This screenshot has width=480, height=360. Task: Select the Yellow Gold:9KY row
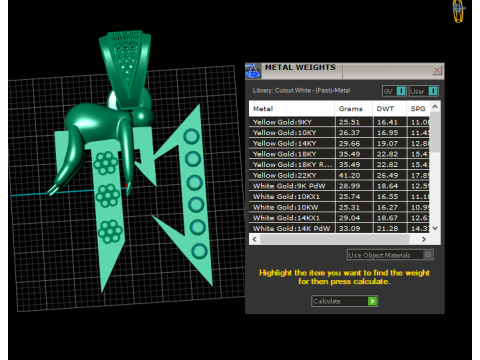[339, 122]
